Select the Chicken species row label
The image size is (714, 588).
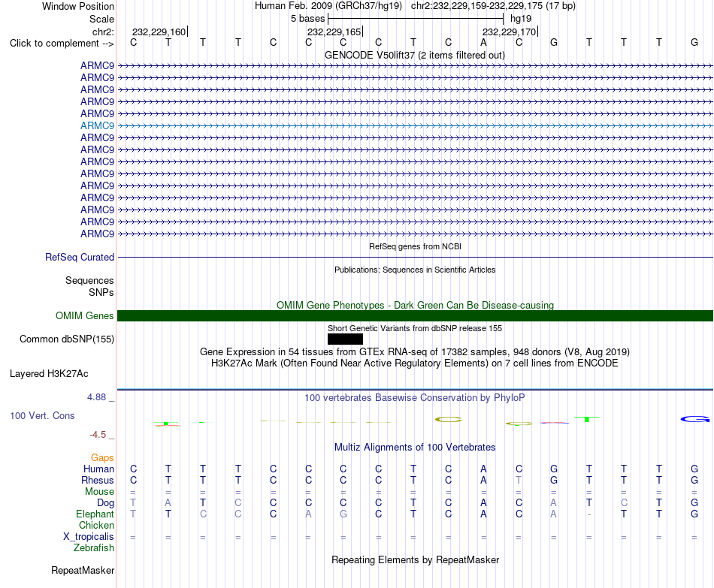[x=96, y=525]
